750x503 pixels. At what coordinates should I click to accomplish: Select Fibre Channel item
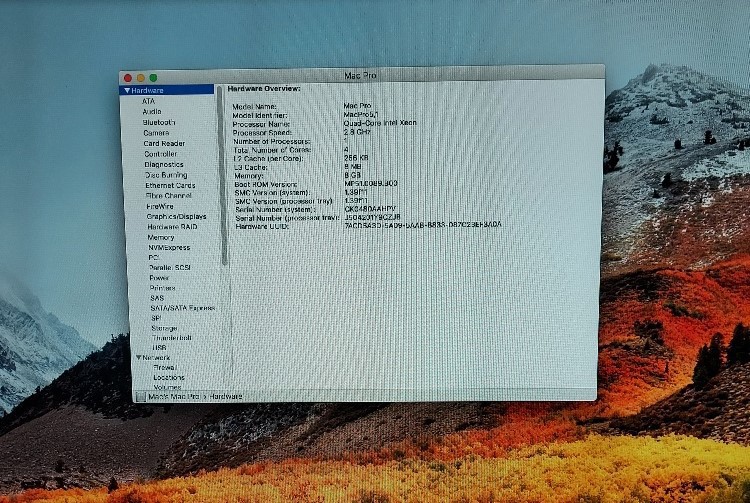(168, 196)
